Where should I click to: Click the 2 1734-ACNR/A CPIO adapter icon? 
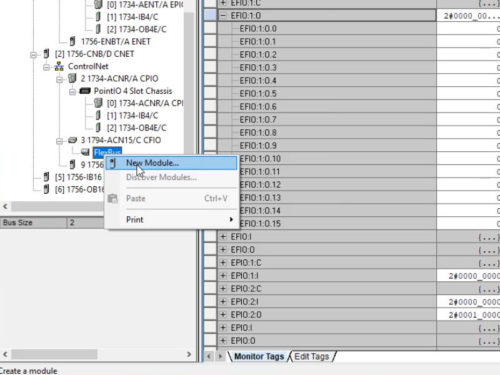(x=72, y=78)
